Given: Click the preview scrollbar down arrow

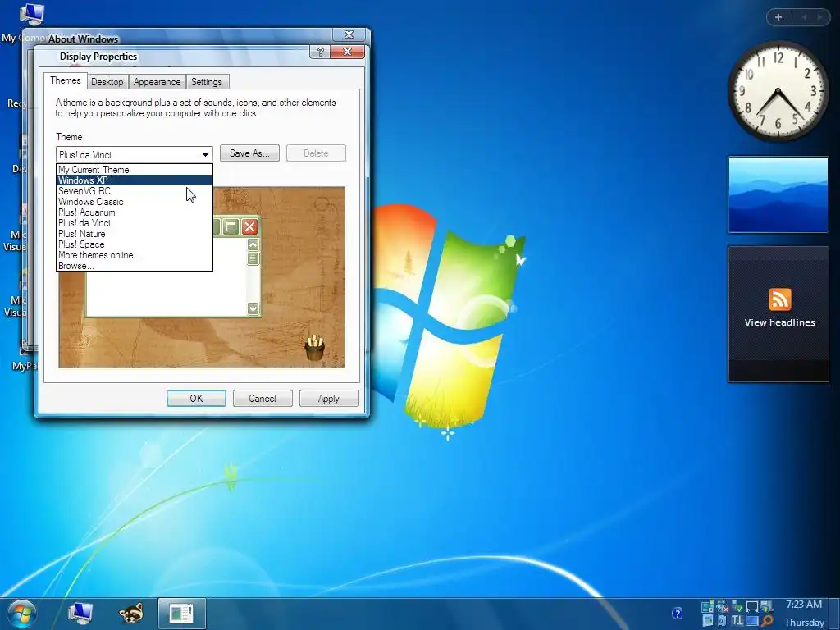Looking at the screenshot, I should tap(253, 308).
